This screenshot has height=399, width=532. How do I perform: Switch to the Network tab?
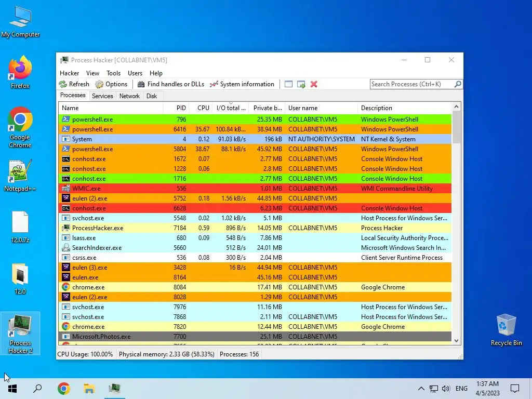[129, 96]
